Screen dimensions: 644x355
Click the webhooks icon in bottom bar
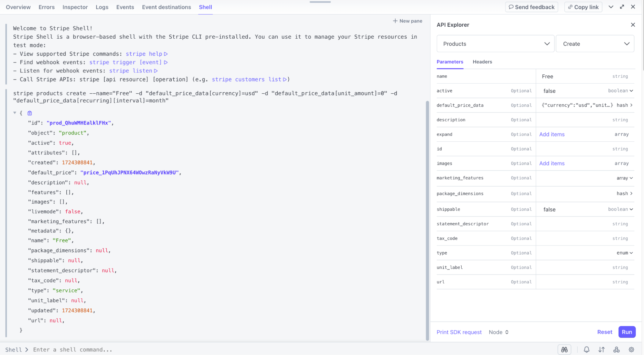[x=616, y=350]
